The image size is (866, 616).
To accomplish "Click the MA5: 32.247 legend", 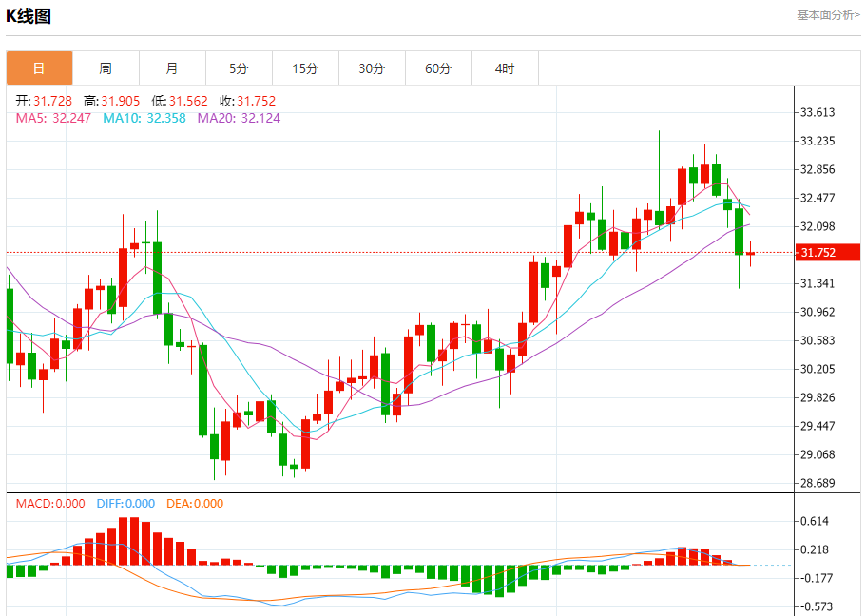I will point(53,118).
